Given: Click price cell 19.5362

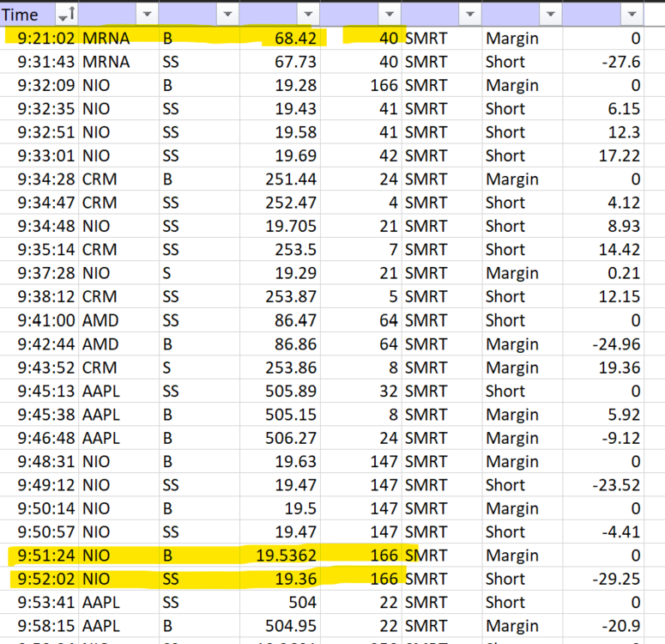Looking at the screenshot, I should (x=280, y=556).
